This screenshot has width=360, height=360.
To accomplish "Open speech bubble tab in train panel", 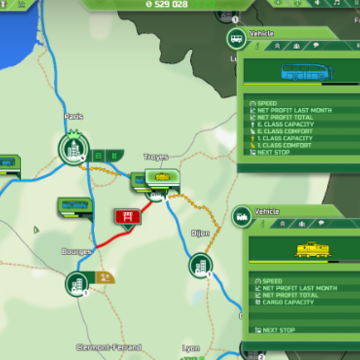I will pos(321,224).
